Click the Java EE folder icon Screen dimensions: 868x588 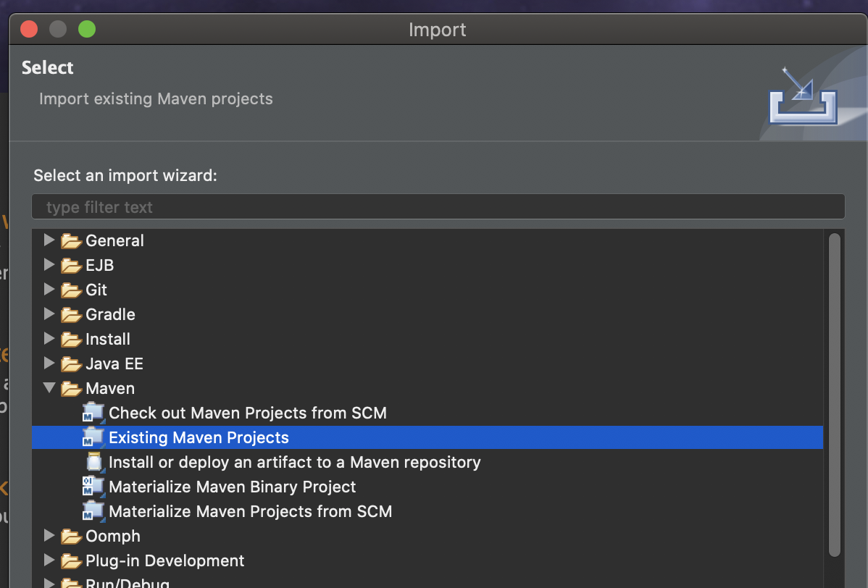(x=71, y=364)
